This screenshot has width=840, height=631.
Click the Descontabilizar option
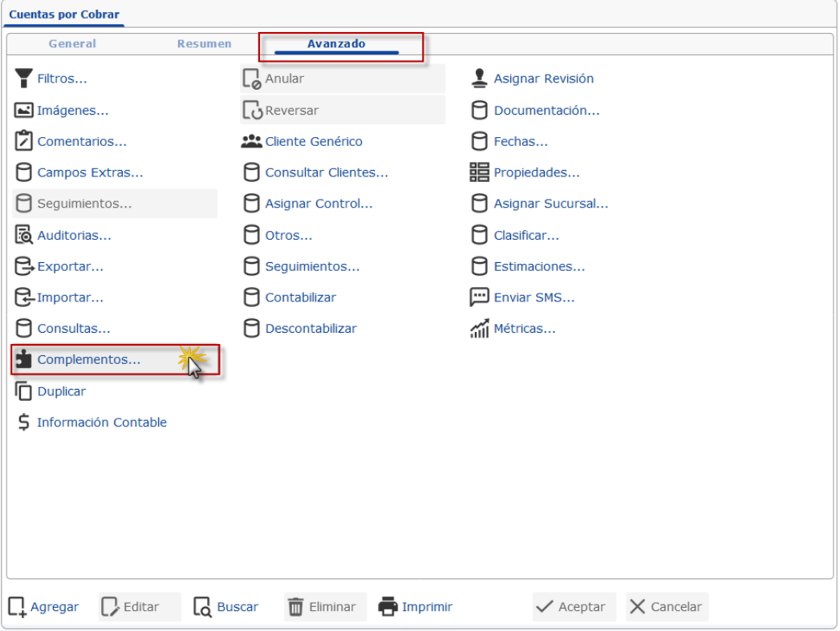[310, 328]
